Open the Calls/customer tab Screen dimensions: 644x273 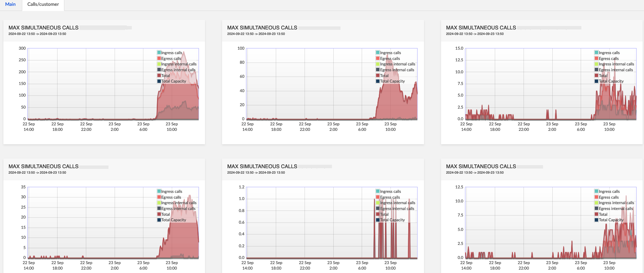43,4
